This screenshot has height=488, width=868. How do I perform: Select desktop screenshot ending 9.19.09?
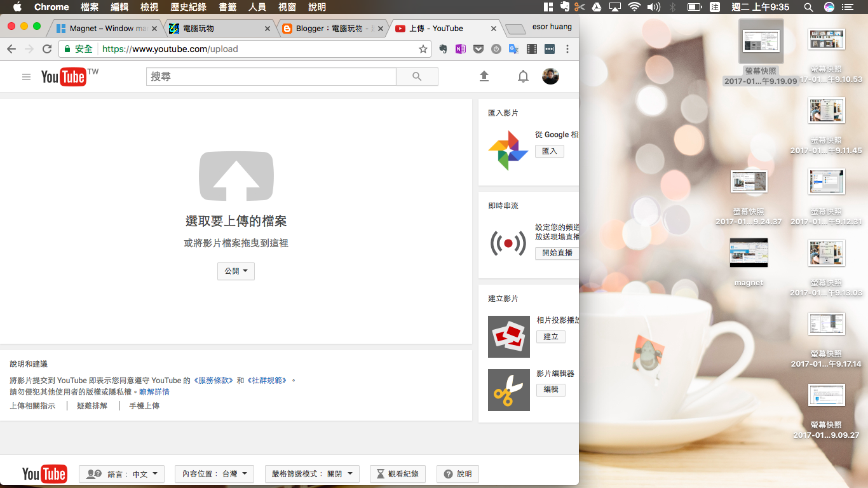pos(761,42)
